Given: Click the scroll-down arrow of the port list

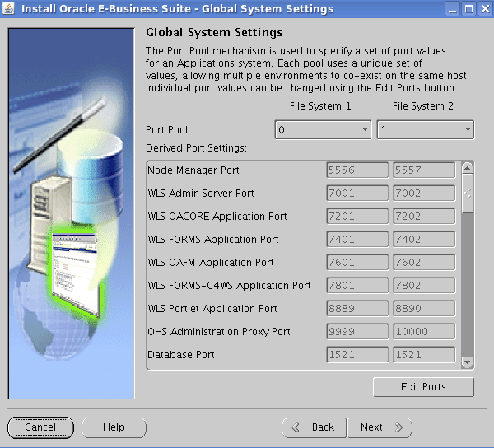Looking at the screenshot, I should click(467, 362).
